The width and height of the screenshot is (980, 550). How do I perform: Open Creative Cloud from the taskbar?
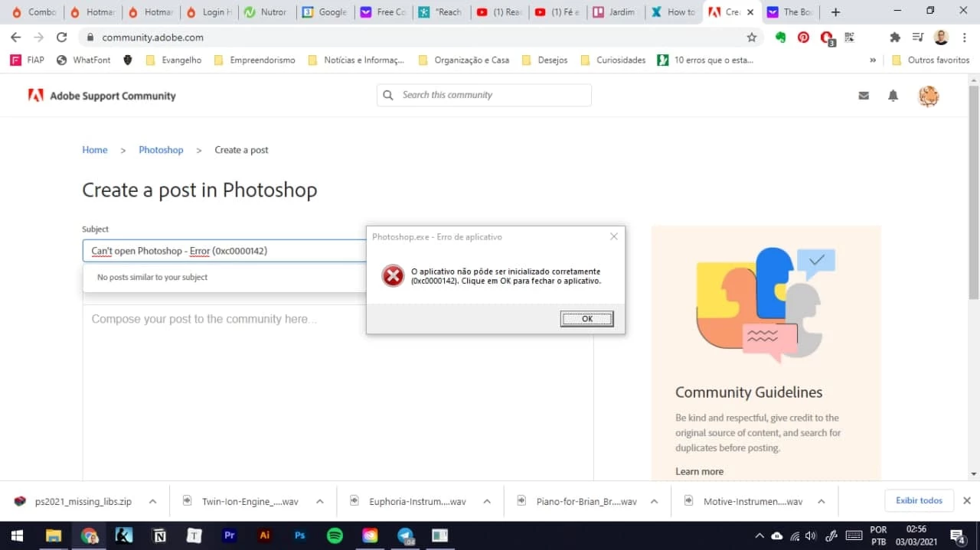pos(370,535)
